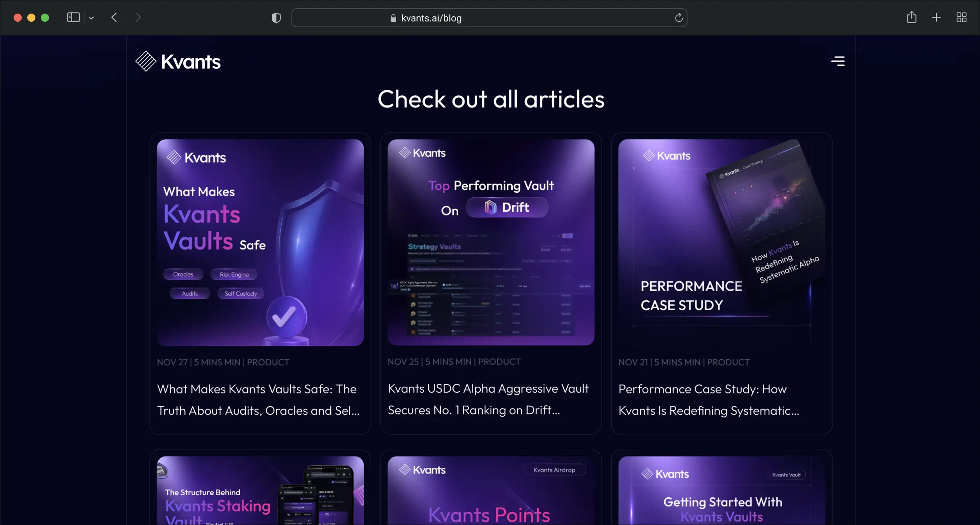Click the lock icon in address bar

coord(393,18)
